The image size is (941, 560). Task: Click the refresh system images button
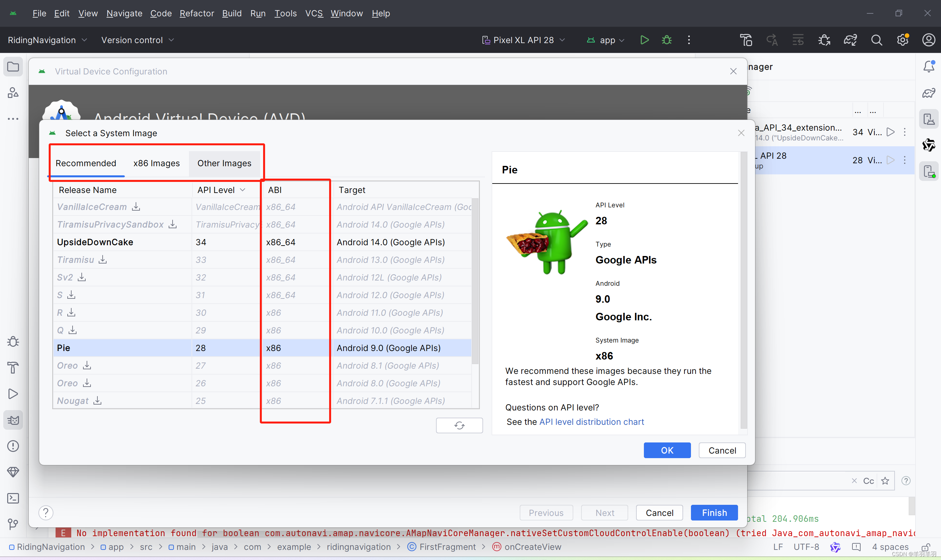tap(459, 425)
